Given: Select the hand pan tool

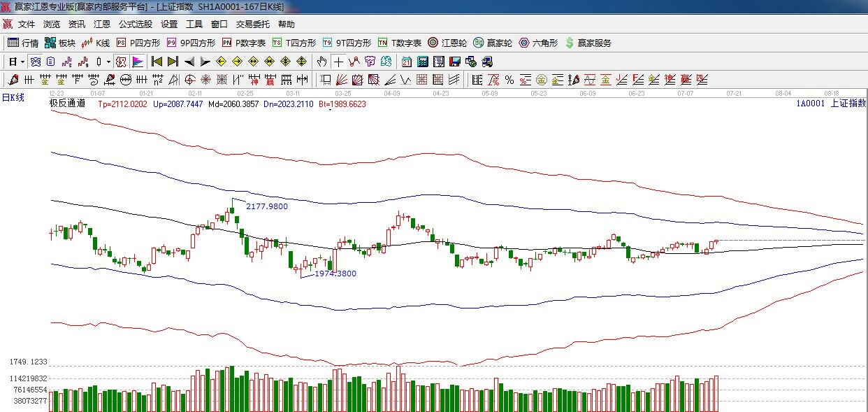Looking at the screenshot, I should (x=322, y=62).
